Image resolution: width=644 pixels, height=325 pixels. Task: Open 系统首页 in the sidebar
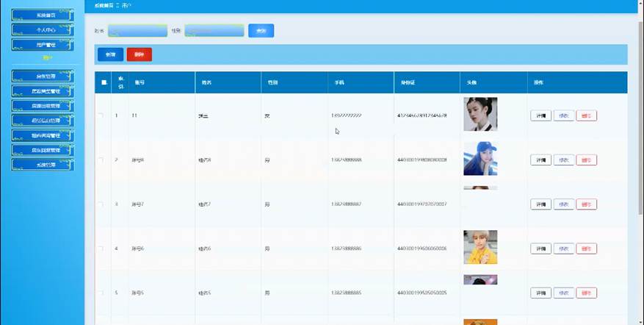43,15
